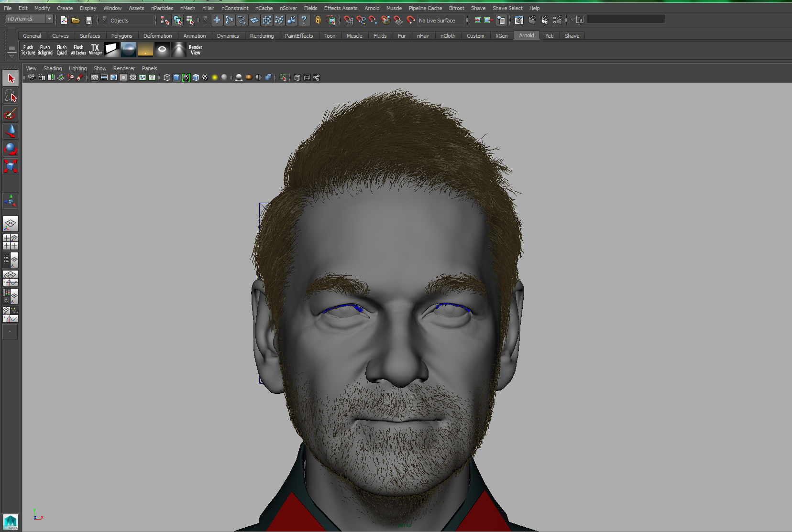The height and width of the screenshot is (532, 792).
Task: Click Flush All Caches shelf button
Action: (x=78, y=50)
